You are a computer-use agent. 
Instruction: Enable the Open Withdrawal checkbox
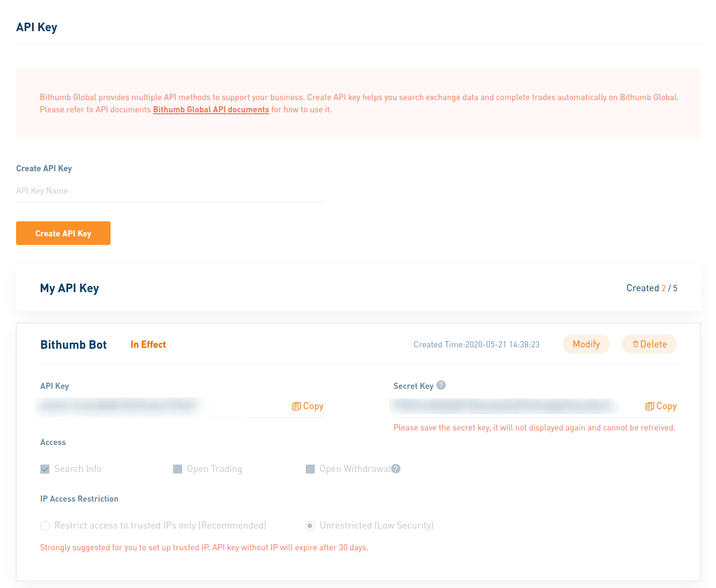click(310, 469)
